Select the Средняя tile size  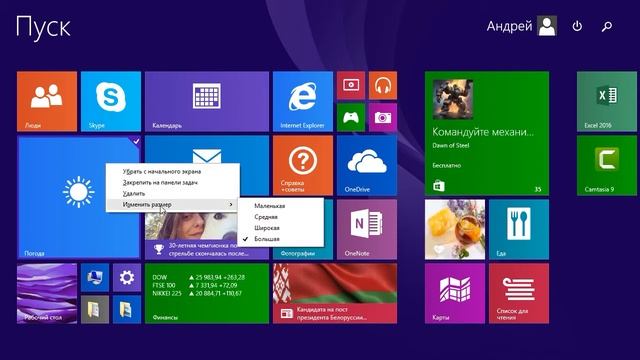[x=281, y=217]
